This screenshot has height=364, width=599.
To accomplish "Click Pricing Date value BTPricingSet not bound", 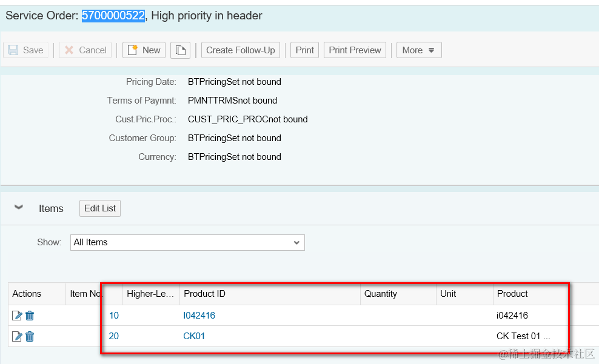I will point(234,82).
